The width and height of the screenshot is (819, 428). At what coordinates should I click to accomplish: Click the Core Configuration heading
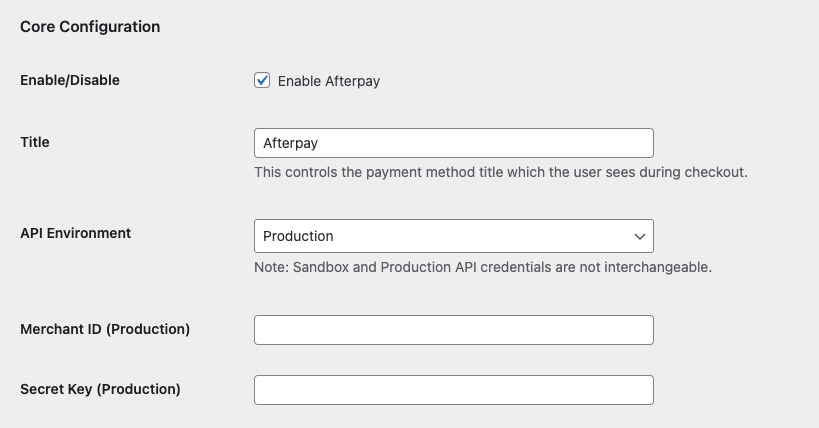(90, 27)
